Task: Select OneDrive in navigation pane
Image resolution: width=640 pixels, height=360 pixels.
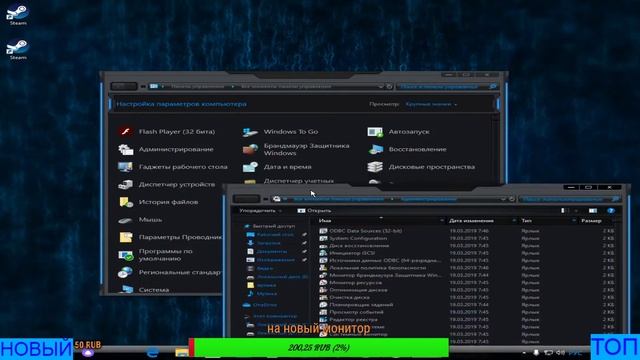Action: (x=260, y=305)
